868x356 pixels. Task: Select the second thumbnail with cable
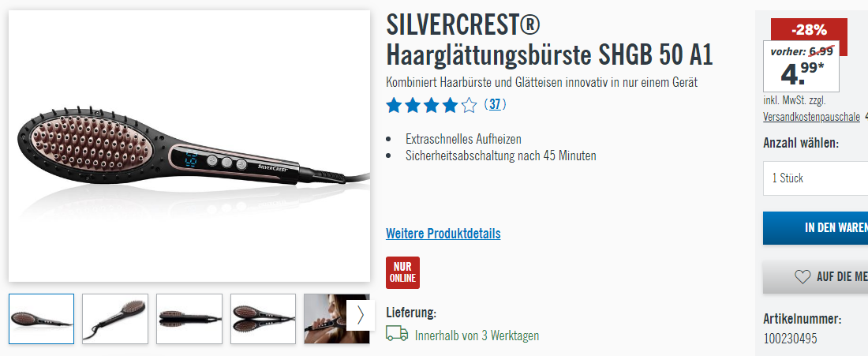click(x=115, y=319)
